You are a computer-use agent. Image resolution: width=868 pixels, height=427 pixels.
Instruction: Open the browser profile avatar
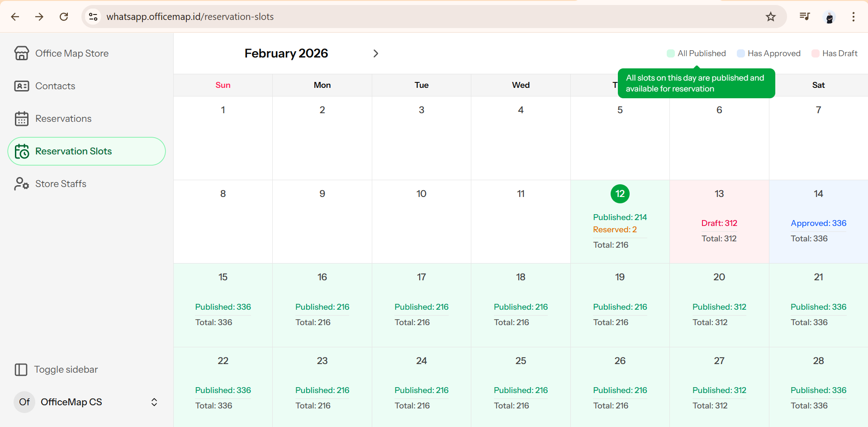(x=829, y=17)
